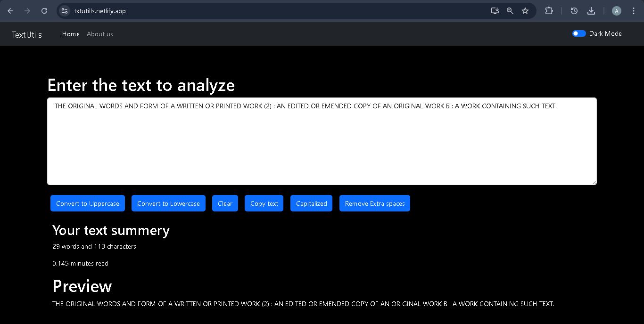The height and width of the screenshot is (324, 644).
Task: Click the Clear button
Action: coord(225,203)
